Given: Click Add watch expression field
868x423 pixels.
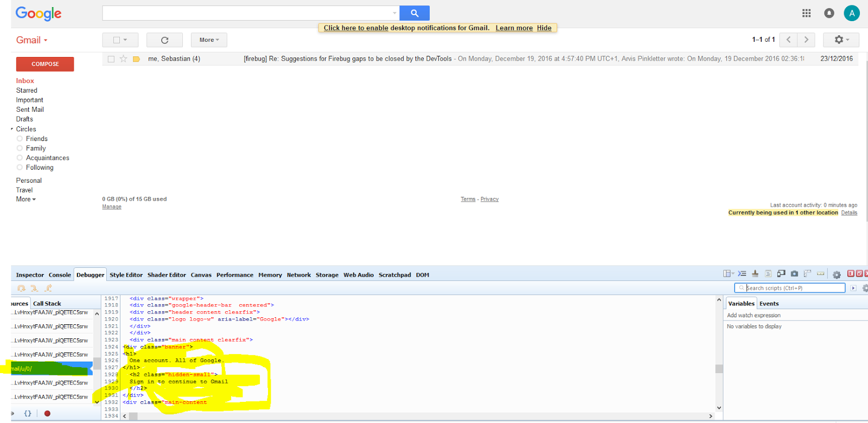Looking at the screenshot, I should click(795, 315).
